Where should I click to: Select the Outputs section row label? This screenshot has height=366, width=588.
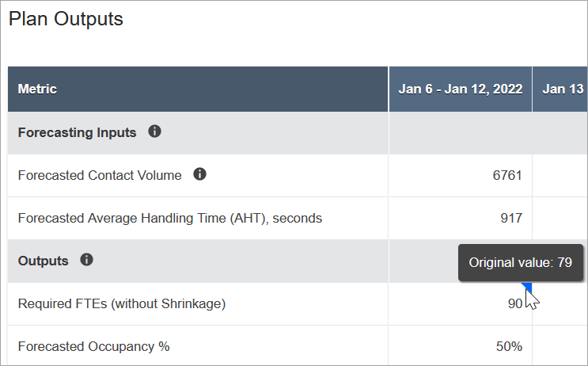43,261
